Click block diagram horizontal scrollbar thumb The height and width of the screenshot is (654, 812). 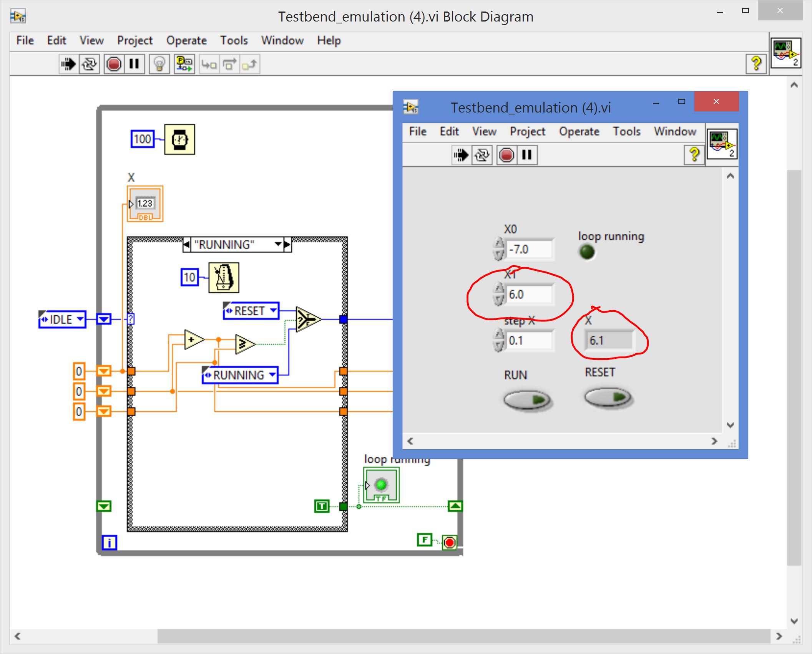463,636
